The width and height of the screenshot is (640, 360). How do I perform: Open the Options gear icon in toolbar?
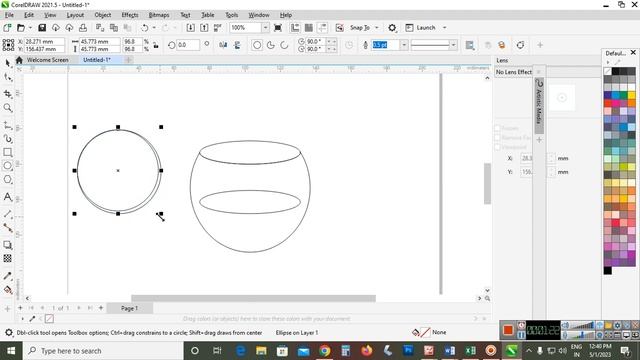tap(392, 28)
